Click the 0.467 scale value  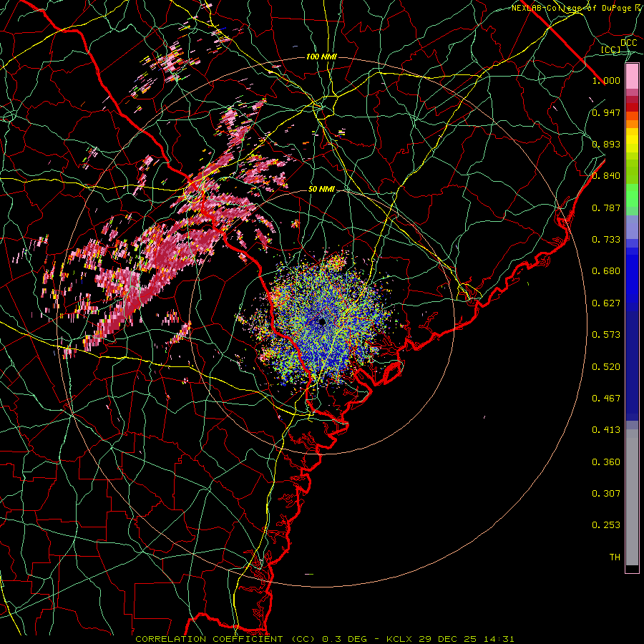point(606,399)
